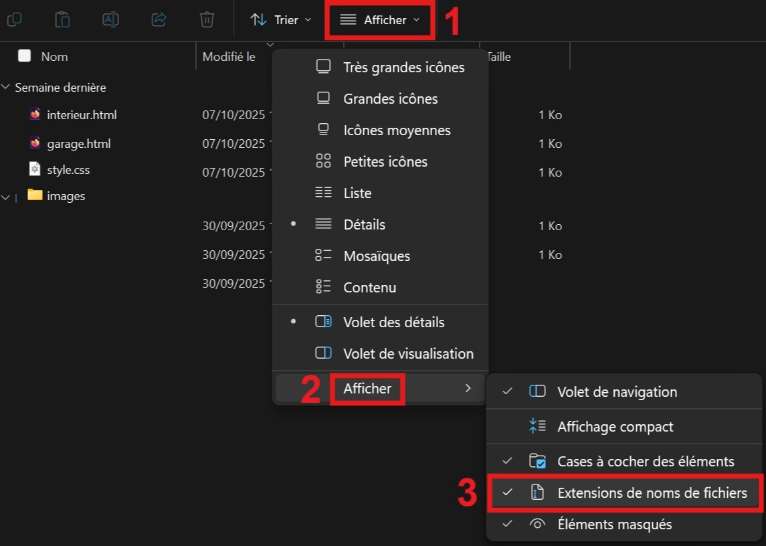Select the Très grandes icônes view

pyautogui.click(x=403, y=67)
